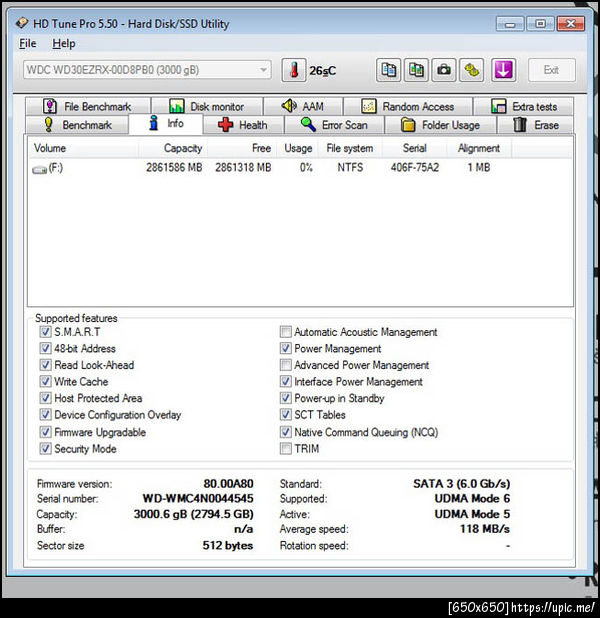
Task: Switch to the Random Access tab
Action: 408,106
